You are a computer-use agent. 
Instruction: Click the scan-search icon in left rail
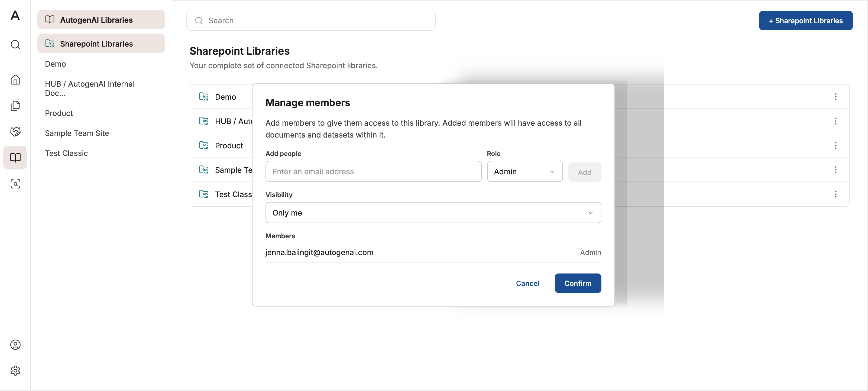15,184
